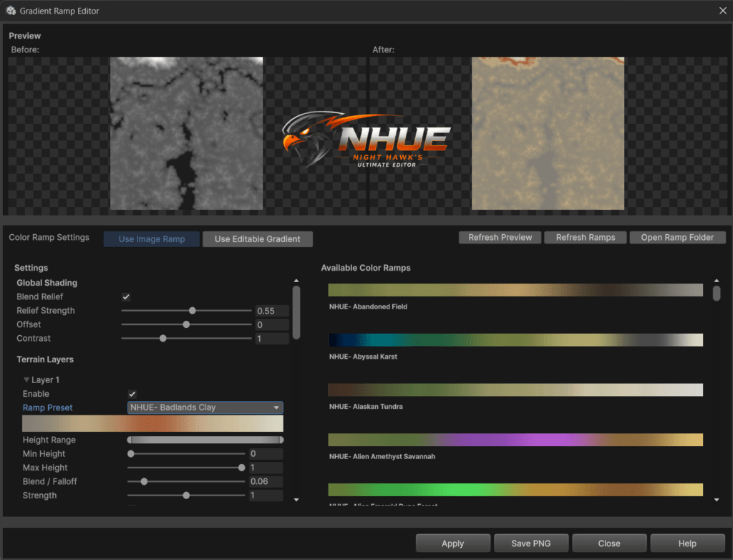Apply the gradient ramp changes

(452, 544)
